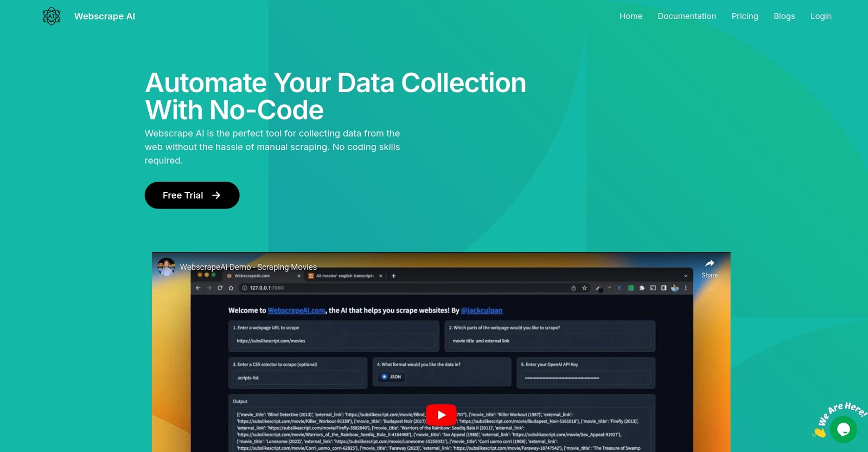Image resolution: width=868 pixels, height=452 pixels.
Task: Click the Webscrape AI atom logo
Action: click(52, 16)
